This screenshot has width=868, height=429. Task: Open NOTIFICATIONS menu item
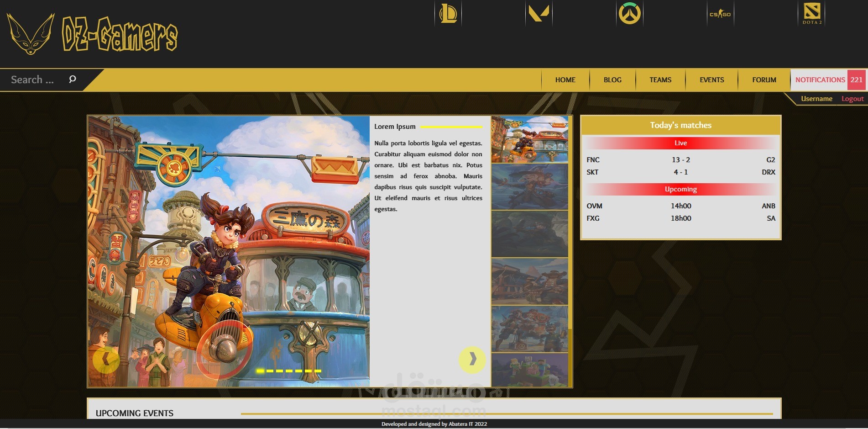[820, 80]
